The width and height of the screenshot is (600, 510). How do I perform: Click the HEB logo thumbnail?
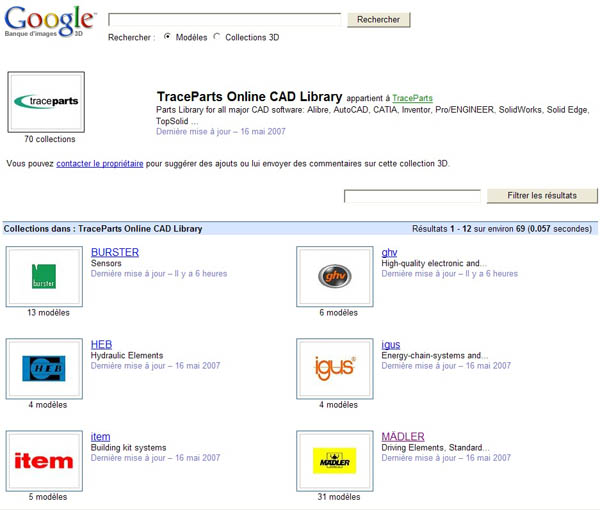(44, 368)
